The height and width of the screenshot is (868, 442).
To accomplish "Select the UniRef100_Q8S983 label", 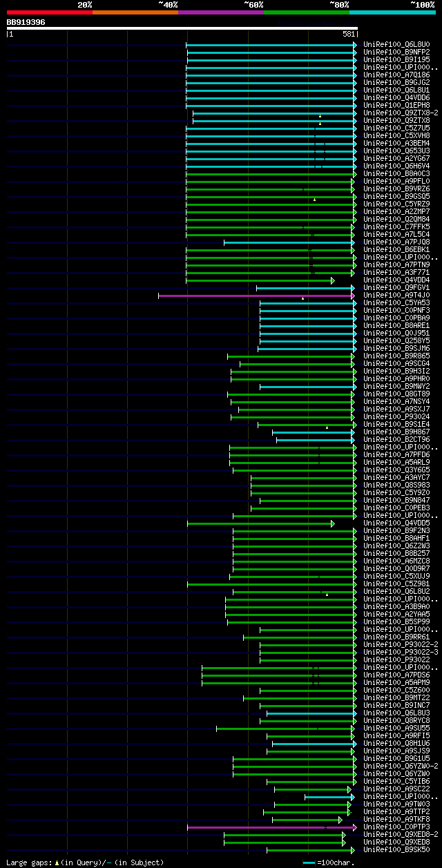I will click(x=396, y=485).
